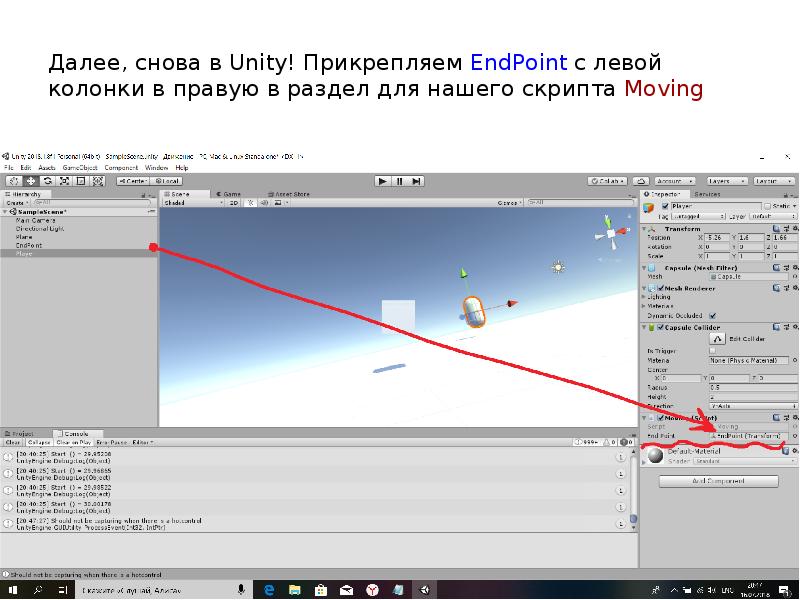Switch to the Game tab
Image resolution: width=800 pixels, height=600 pixels.
229,193
